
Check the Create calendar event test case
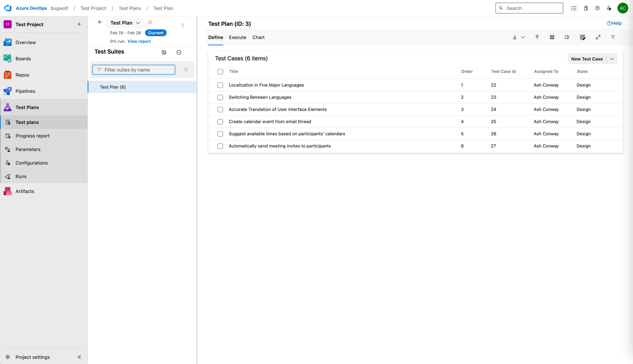tap(220, 121)
